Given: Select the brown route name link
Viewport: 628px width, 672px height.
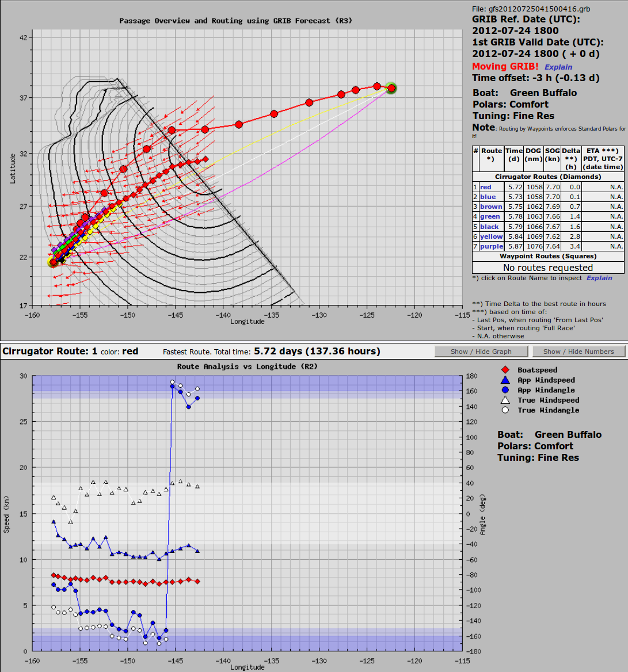Looking at the screenshot, I should 491,207.
